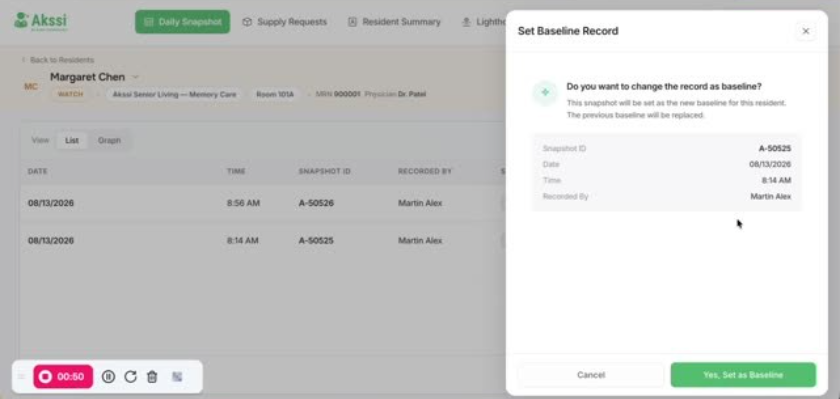The height and width of the screenshot is (399, 840).
Task: Click the recorder toolbar drag handle
Action: [x=21, y=377]
